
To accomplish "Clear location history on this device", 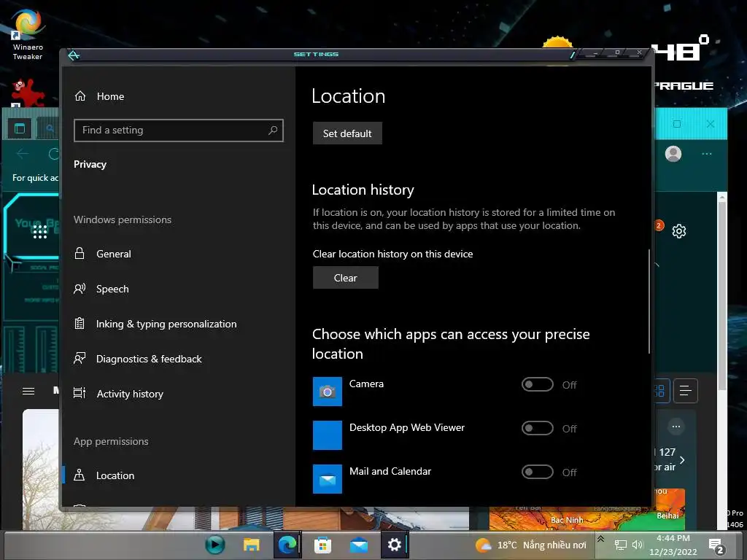I will (345, 278).
